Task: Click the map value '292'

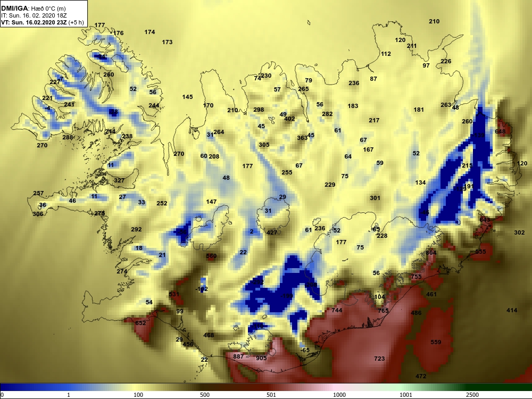Action: tap(136, 230)
